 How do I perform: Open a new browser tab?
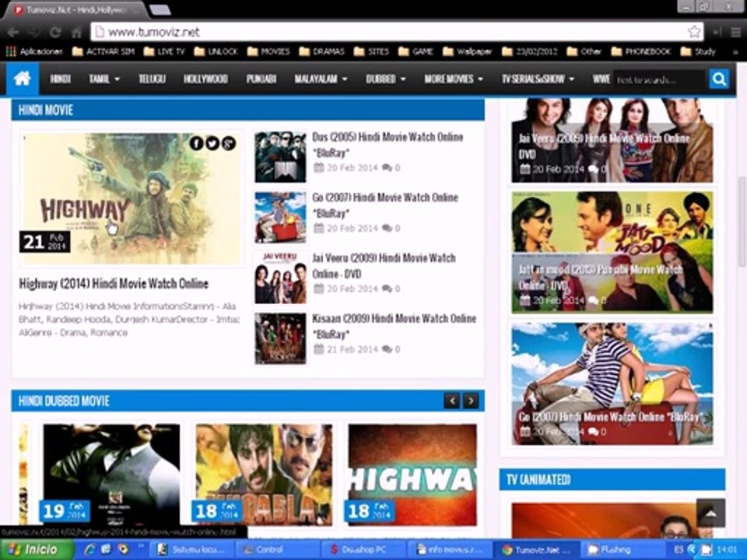160,10
